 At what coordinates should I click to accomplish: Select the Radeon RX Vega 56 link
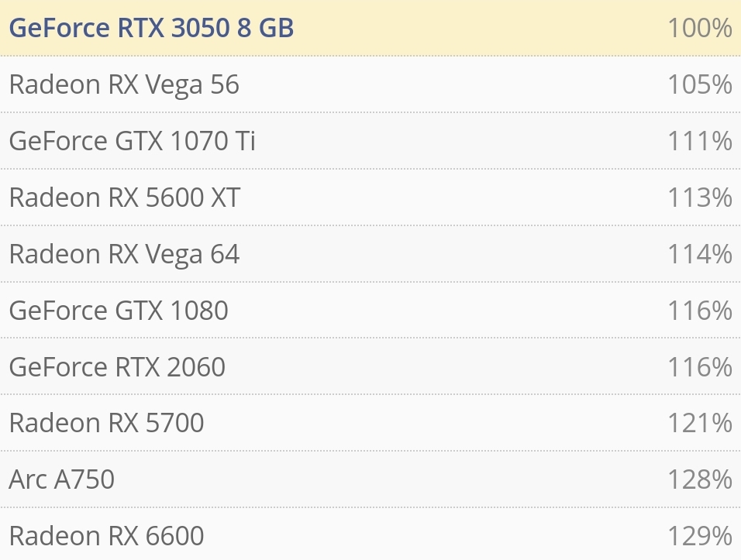pos(124,84)
